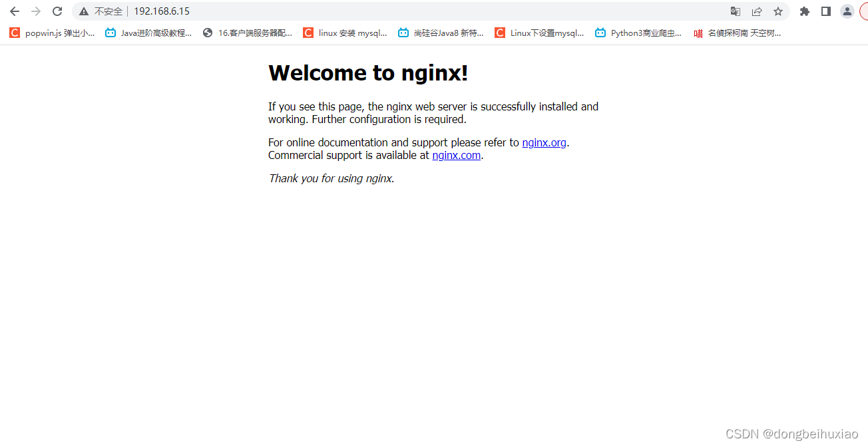Go back to the previous page
This screenshot has height=447, width=868.
(15, 11)
